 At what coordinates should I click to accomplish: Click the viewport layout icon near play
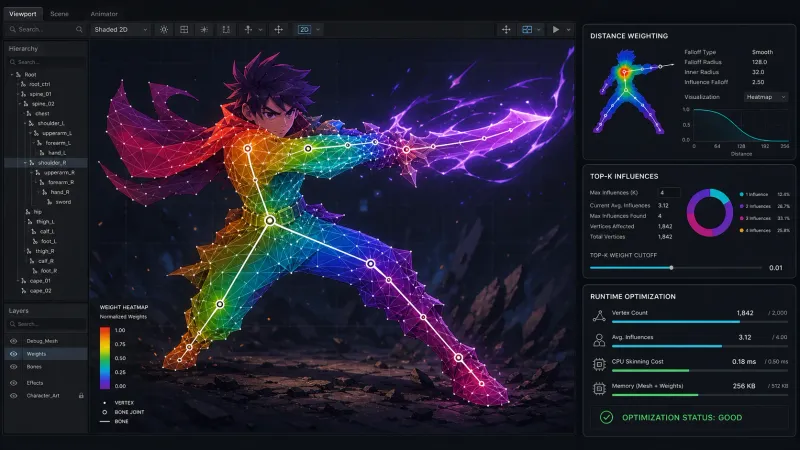pos(527,30)
